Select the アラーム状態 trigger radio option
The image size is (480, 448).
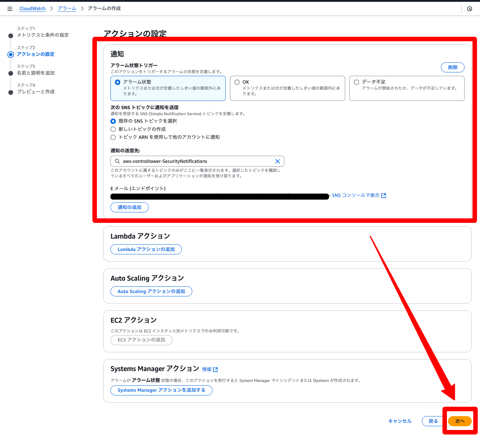pyautogui.click(x=118, y=82)
